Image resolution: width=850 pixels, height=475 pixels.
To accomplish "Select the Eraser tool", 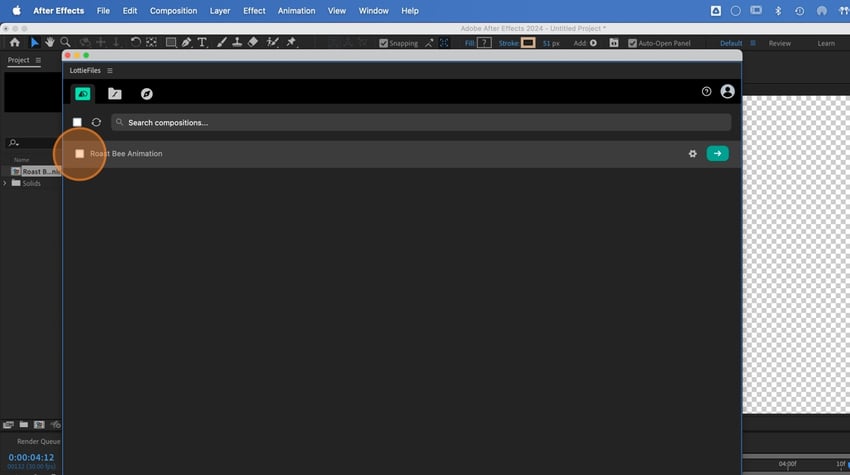I will tap(253, 42).
